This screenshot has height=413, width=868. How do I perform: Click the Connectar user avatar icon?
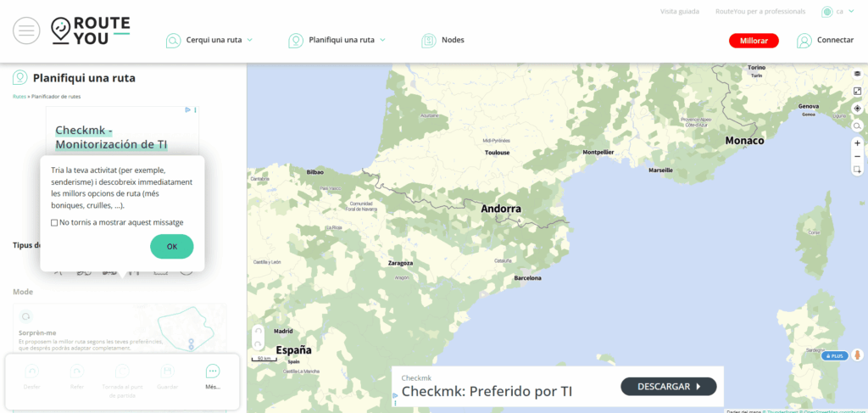click(x=804, y=41)
